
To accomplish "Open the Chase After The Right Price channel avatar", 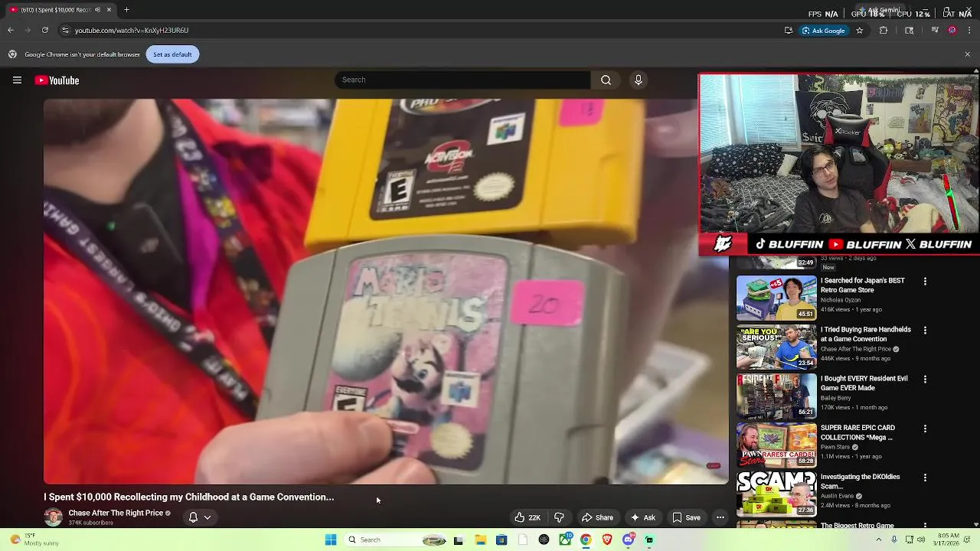I will coord(53,517).
